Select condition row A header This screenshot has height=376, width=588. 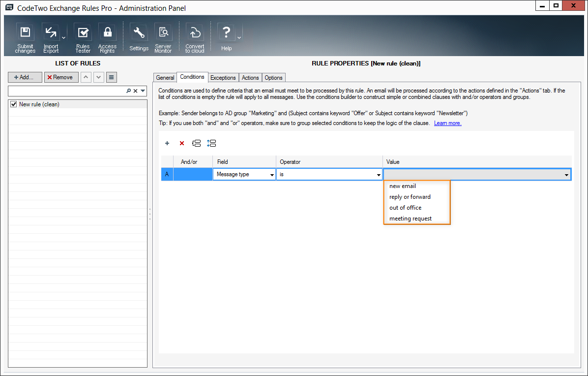[x=167, y=174]
